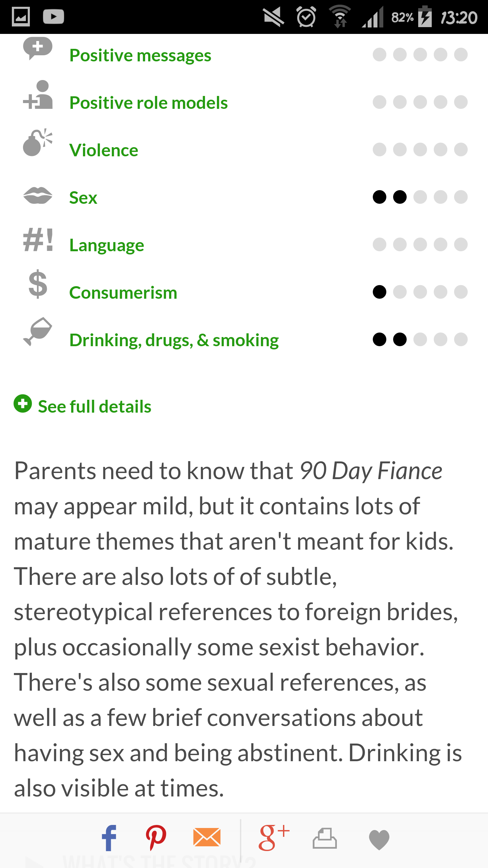Tap the wine glass drinking icon

38,332
